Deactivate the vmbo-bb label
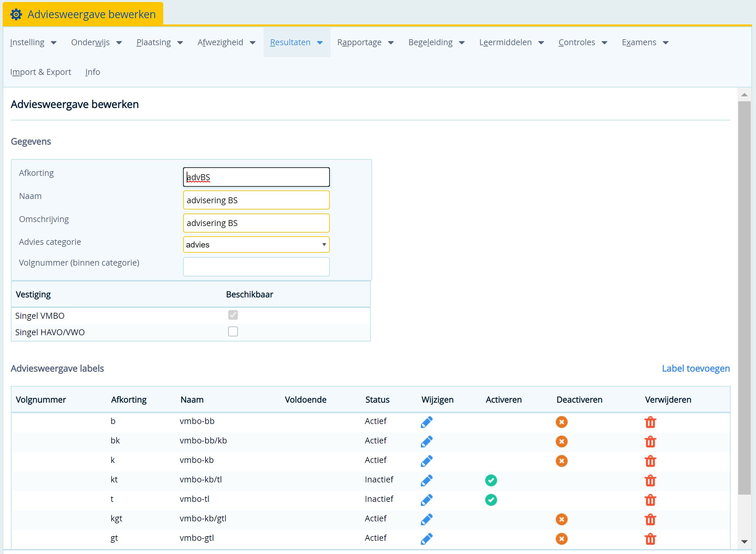 tap(561, 422)
